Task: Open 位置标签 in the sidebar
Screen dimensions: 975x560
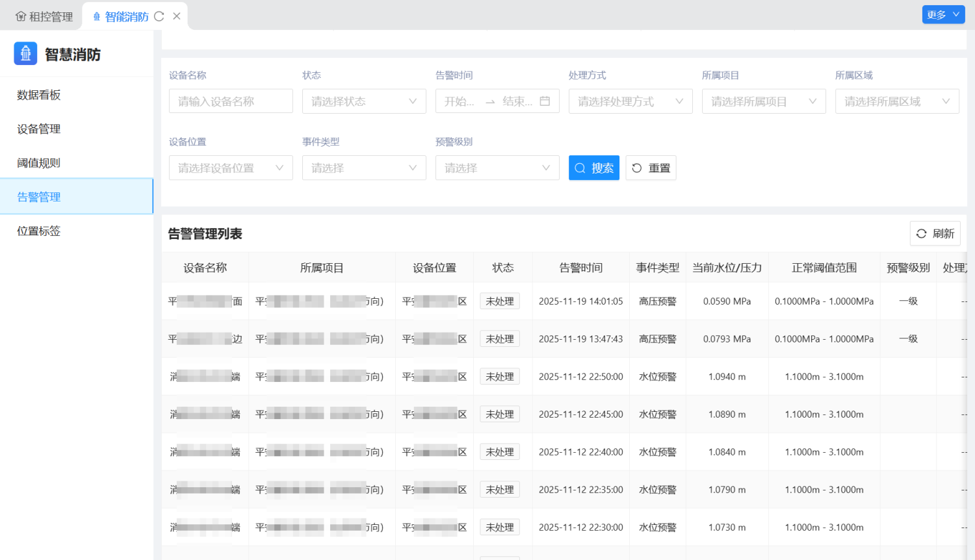Action: coord(39,231)
